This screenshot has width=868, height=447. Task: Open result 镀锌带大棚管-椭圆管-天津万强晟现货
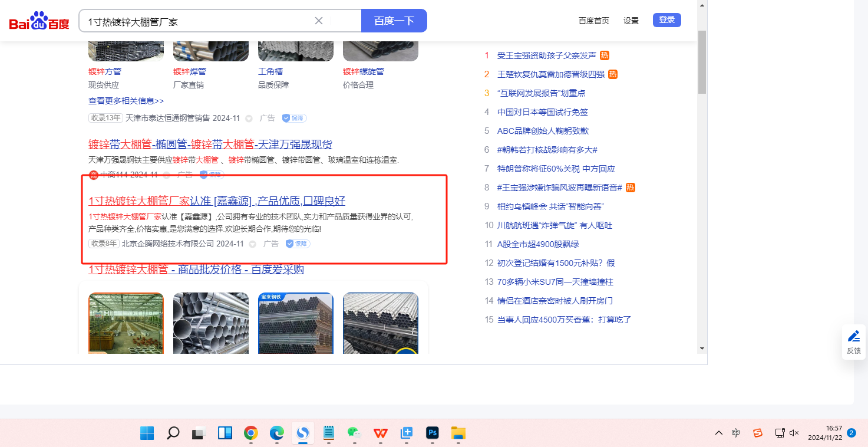210,144
